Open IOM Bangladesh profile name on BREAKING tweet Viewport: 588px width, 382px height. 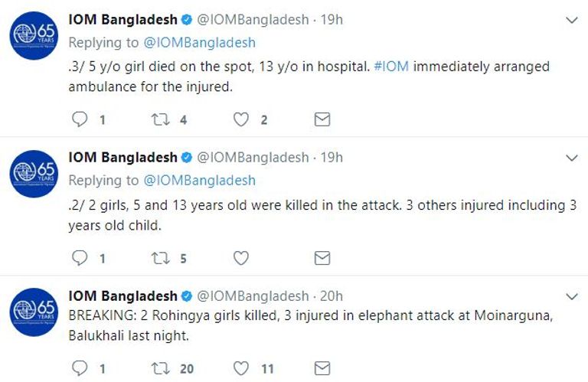tap(122, 295)
